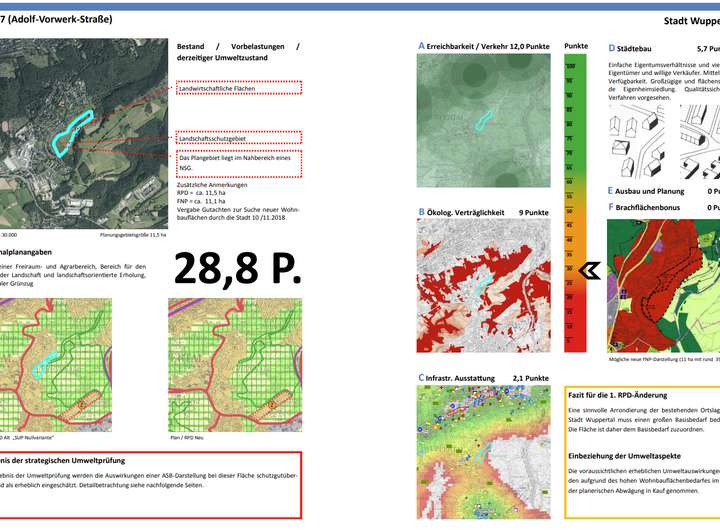Open the RPD Alt "SUP Nullvariante" map
Image resolution: width=720 pixels, height=530 pixels.
coord(56,365)
